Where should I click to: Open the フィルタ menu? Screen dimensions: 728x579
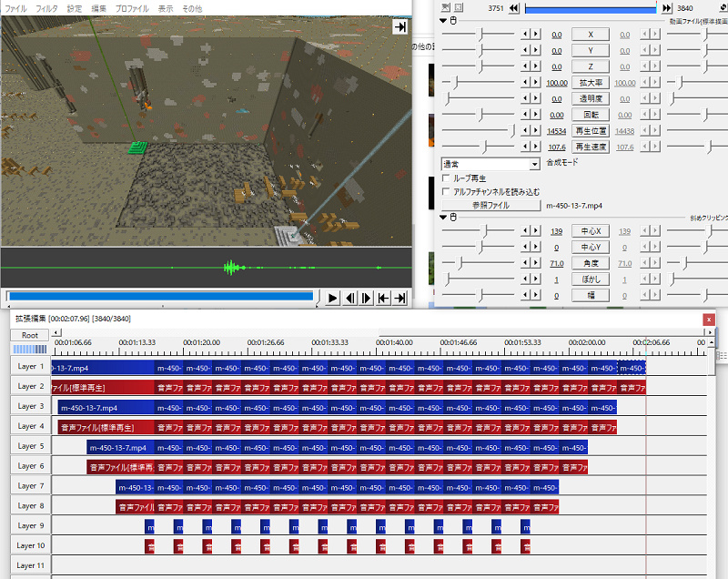pyautogui.click(x=47, y=8)
